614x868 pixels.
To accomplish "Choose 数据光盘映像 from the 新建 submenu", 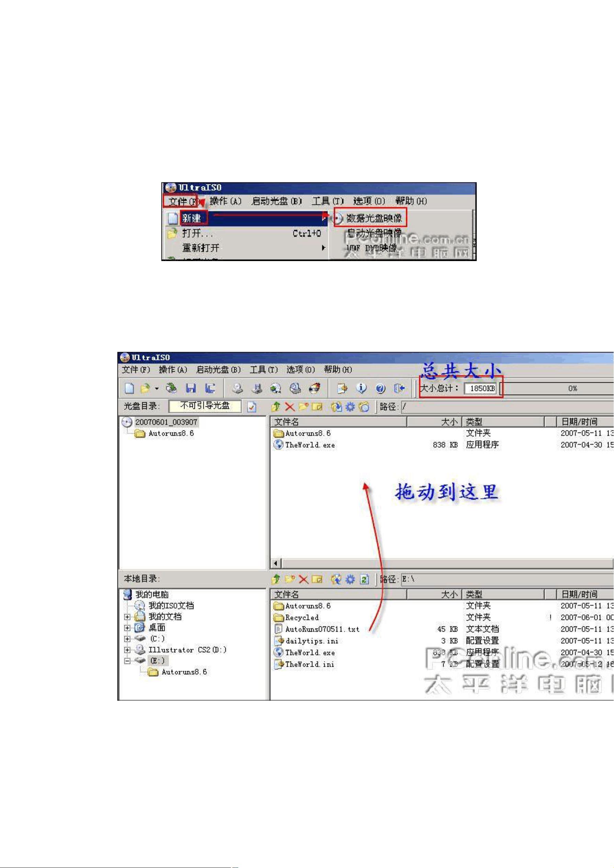I will (374, 218).
